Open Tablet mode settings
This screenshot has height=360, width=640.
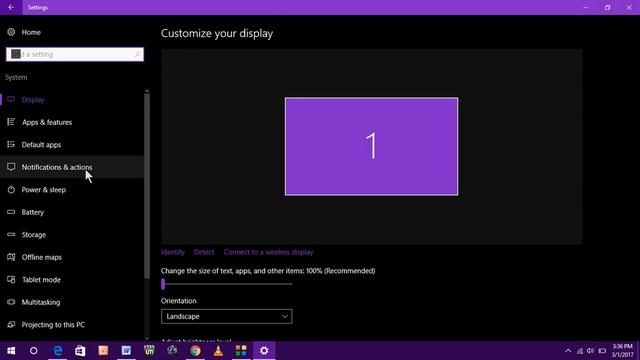coord(72,279)
